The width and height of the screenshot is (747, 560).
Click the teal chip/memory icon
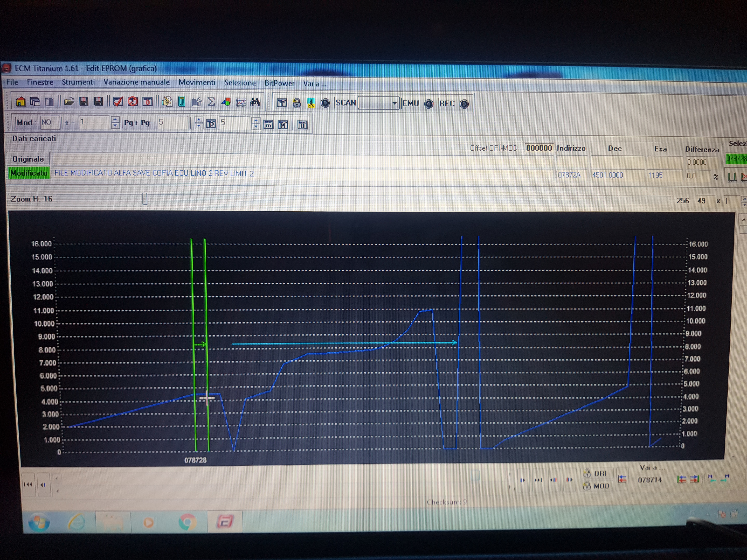(x=181, y=102)
